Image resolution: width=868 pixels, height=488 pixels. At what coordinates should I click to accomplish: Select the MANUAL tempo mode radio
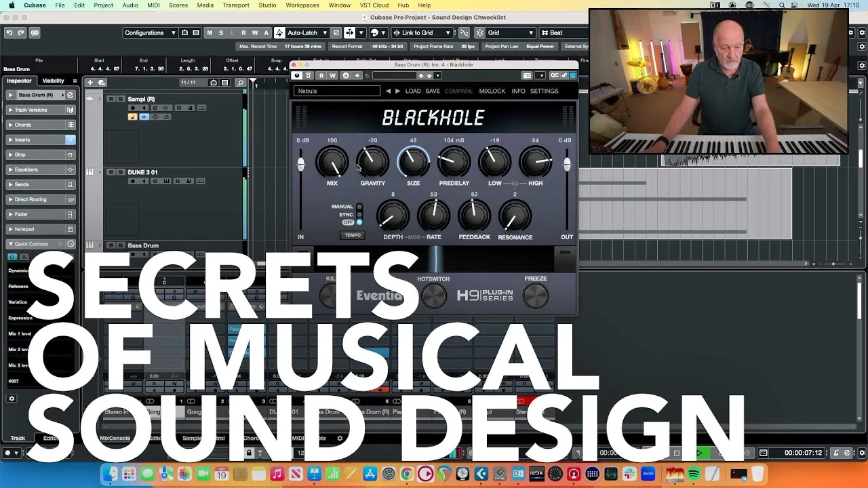click(359, 207)
